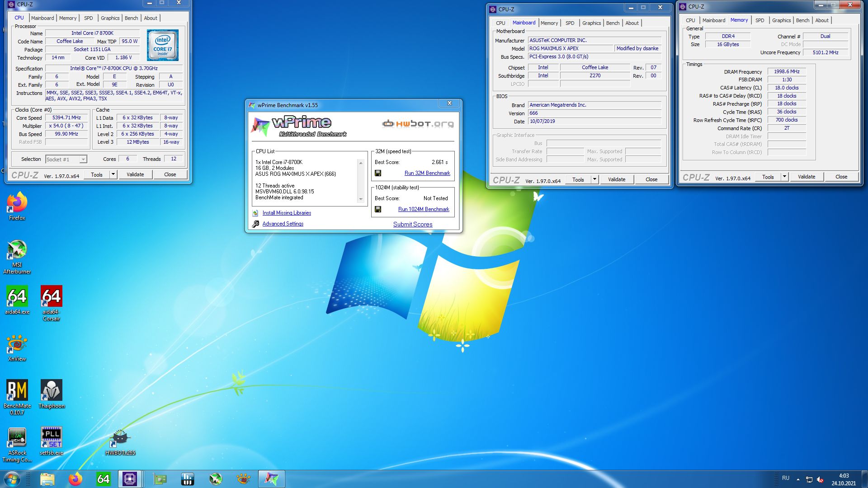This screenshot has height=488, width=868.
Task: Click the Core Speed 5394.71 MHz value
Action: pyautogui.click(x=66, y=117)
